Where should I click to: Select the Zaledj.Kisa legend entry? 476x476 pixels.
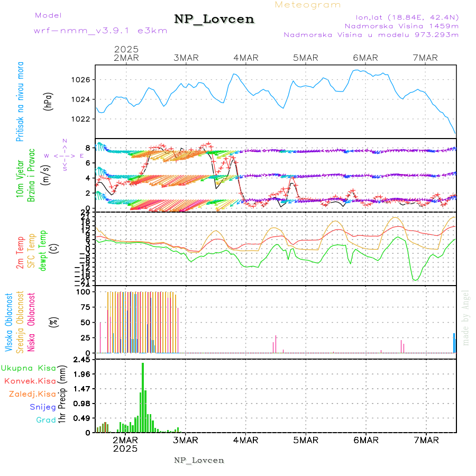32,394
